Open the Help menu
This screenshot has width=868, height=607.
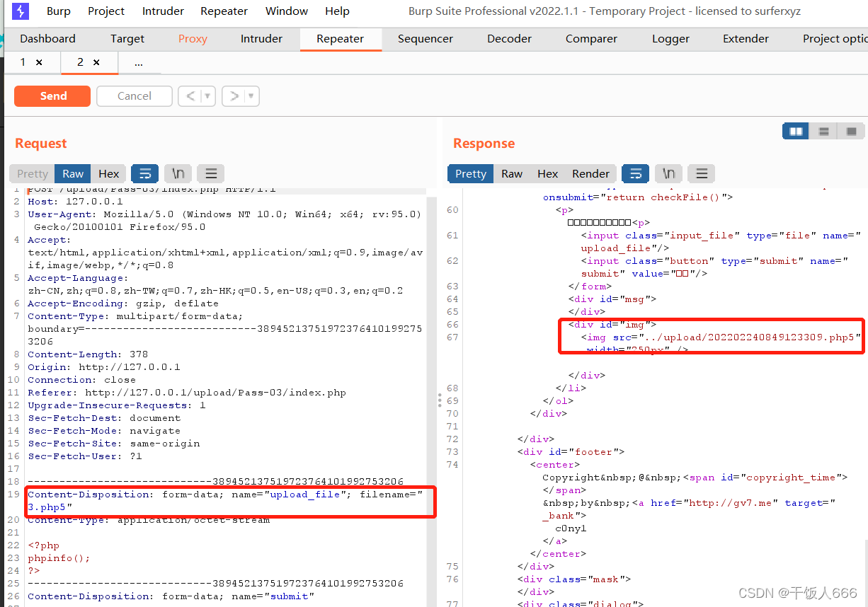tap(337, 11)
